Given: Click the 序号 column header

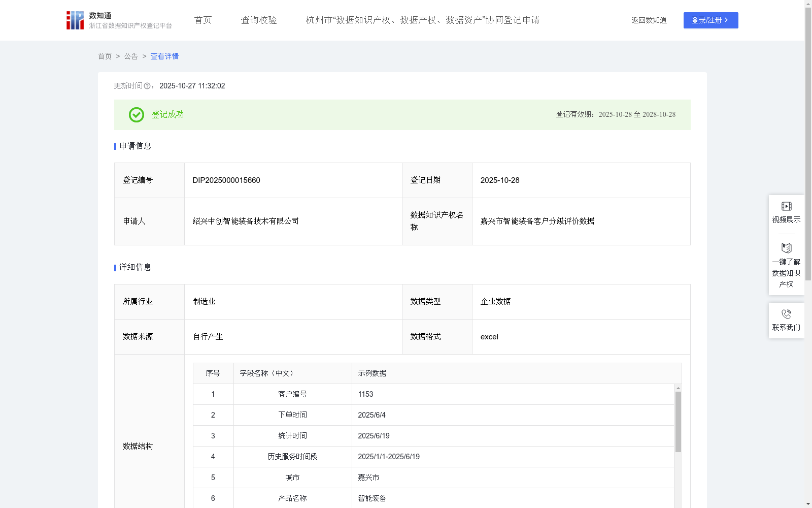Looking at the screenshot, I should [x=213, y=373].
